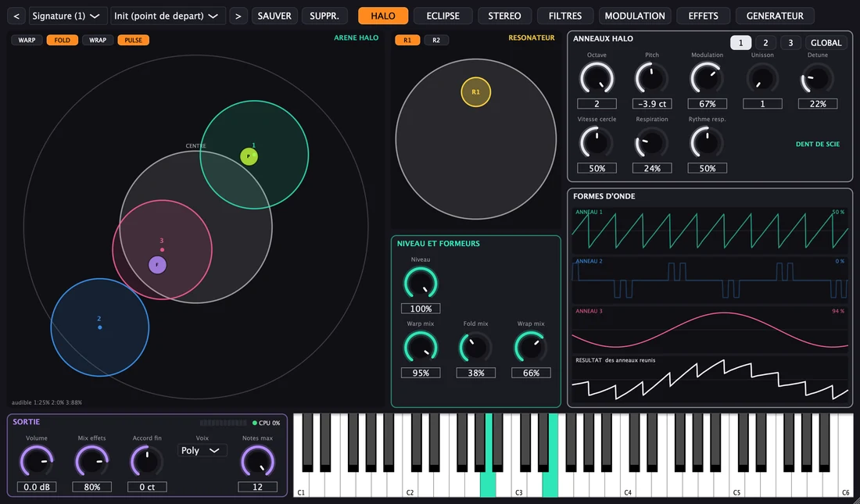Open the EFFETS tab
This screenshot has width=860, height=504.
coord(703,16)
